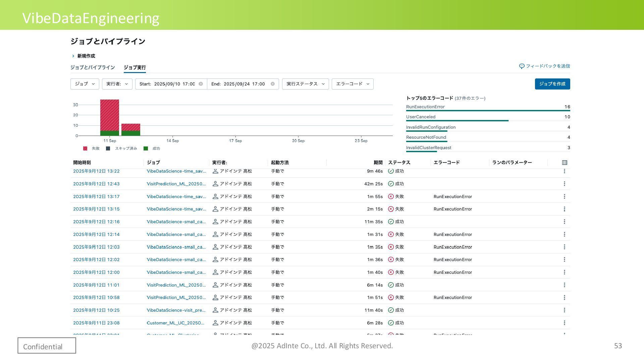Click the ジョブを作成 button

pyautogui.click(x=552, y=84)
